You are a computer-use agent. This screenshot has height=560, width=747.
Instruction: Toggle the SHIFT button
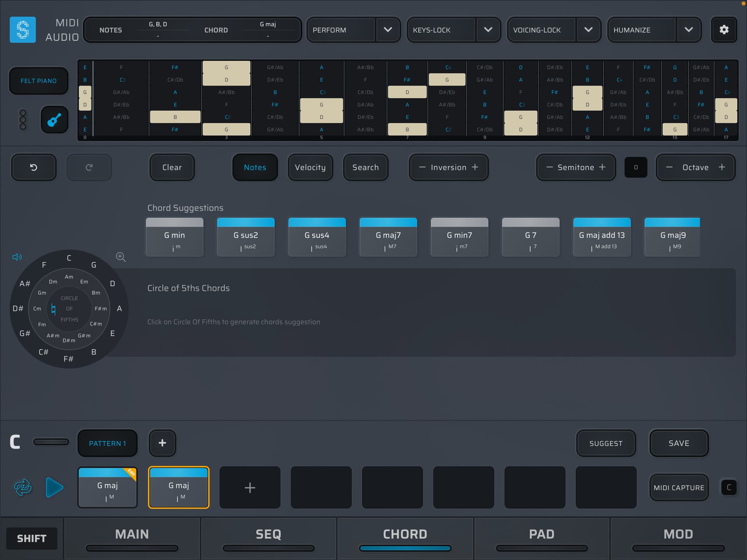pos(32,539)
